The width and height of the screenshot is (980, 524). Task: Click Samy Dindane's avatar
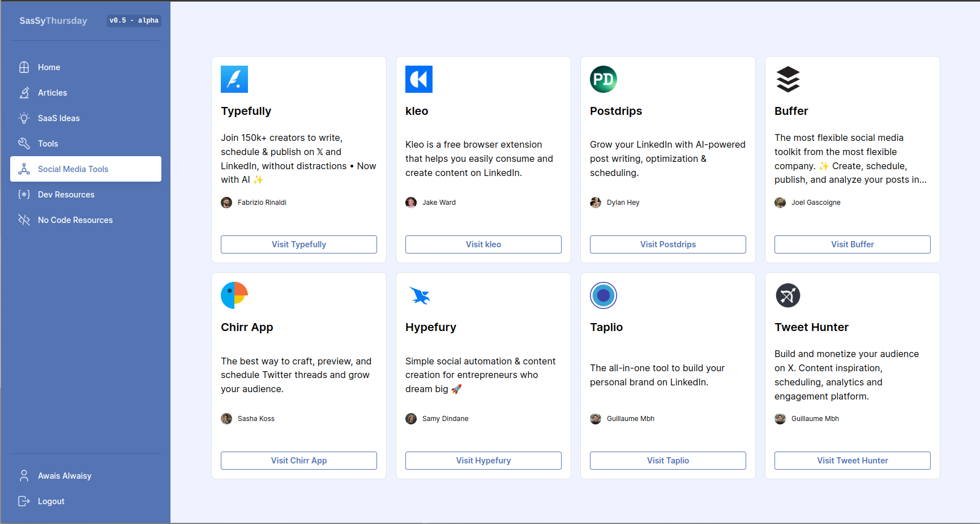(411, 419)
